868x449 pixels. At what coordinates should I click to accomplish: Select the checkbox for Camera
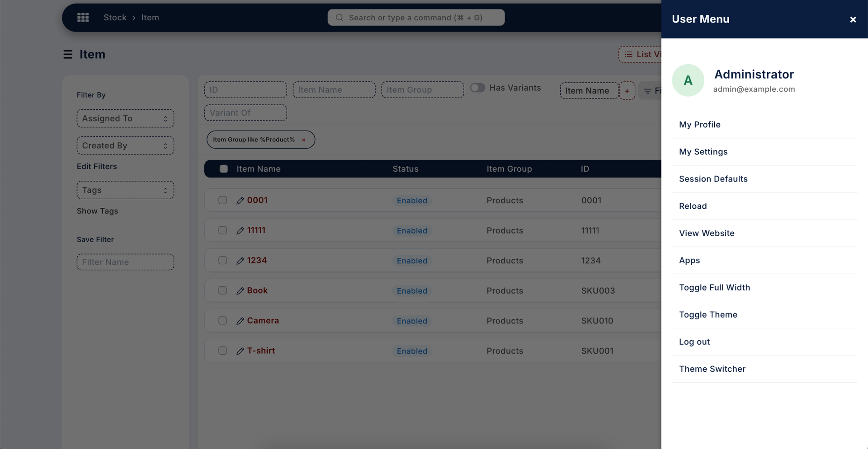(222, 321)
